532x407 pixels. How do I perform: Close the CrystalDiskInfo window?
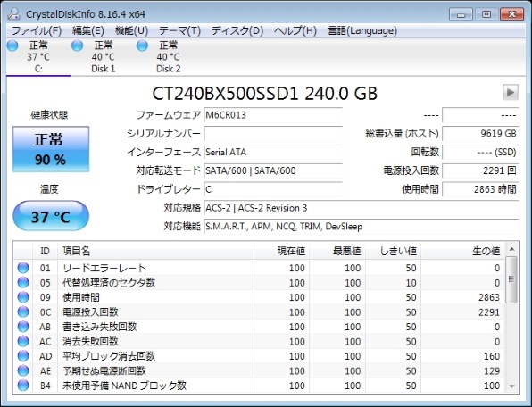(512, 14)
